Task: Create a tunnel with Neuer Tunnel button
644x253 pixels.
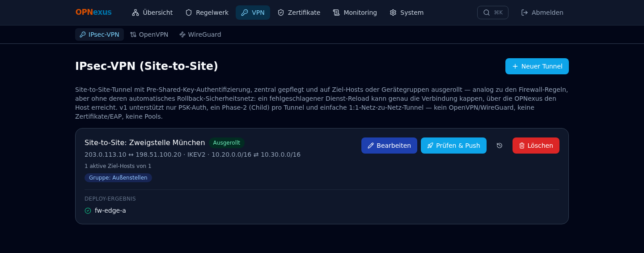Action: [x=537, y=66]
